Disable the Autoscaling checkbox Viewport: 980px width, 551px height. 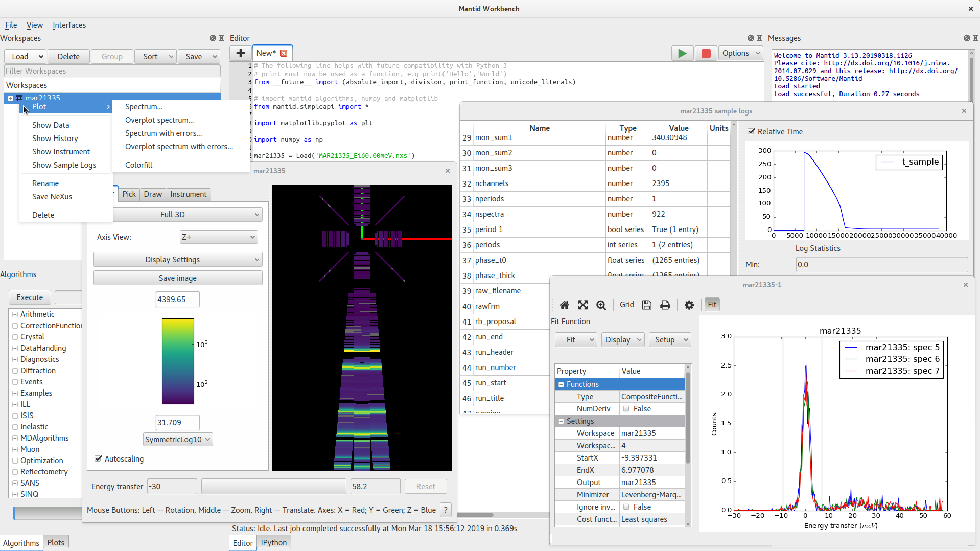(x=99, y=458)
